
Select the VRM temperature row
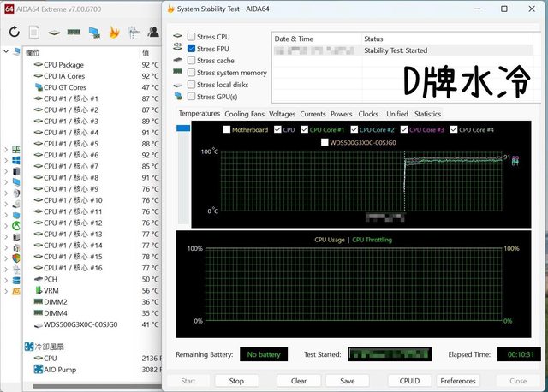pyautogui.click(x=50, y=290)
